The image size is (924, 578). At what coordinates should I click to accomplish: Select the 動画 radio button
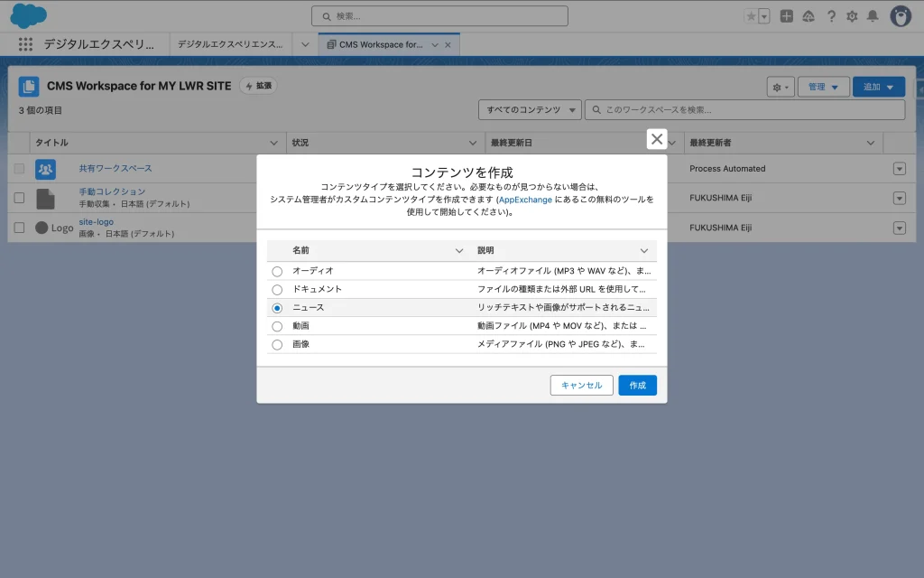(x=277, y=326)
